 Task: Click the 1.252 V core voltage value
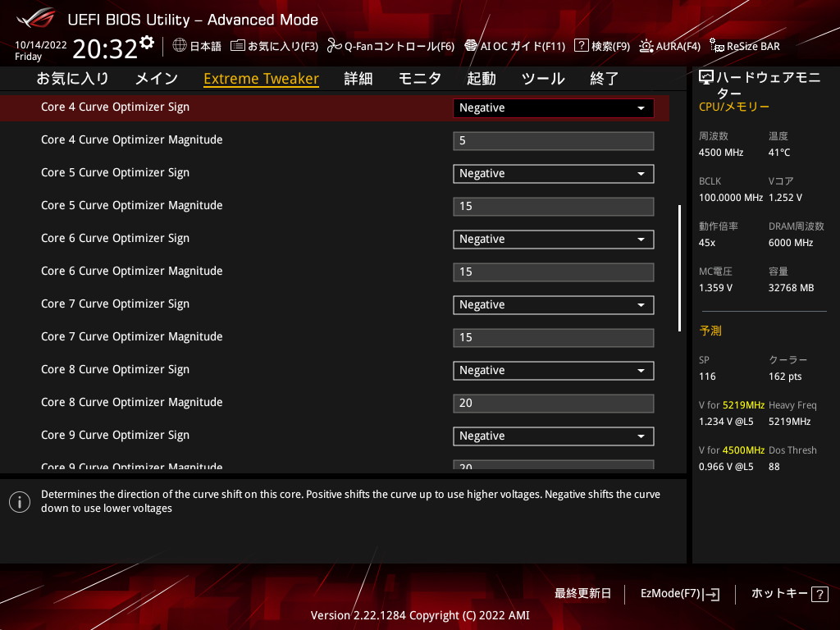tap(785, 198)
